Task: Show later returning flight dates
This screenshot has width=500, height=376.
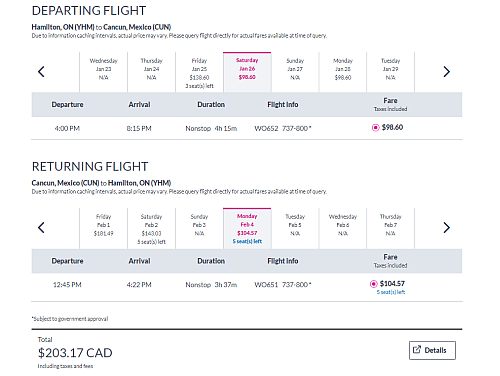Action: click(x=446, y=228)
